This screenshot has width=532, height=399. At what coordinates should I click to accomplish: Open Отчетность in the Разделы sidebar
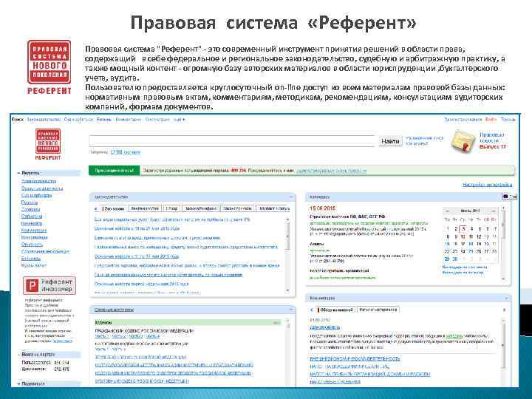coord(32,245)
